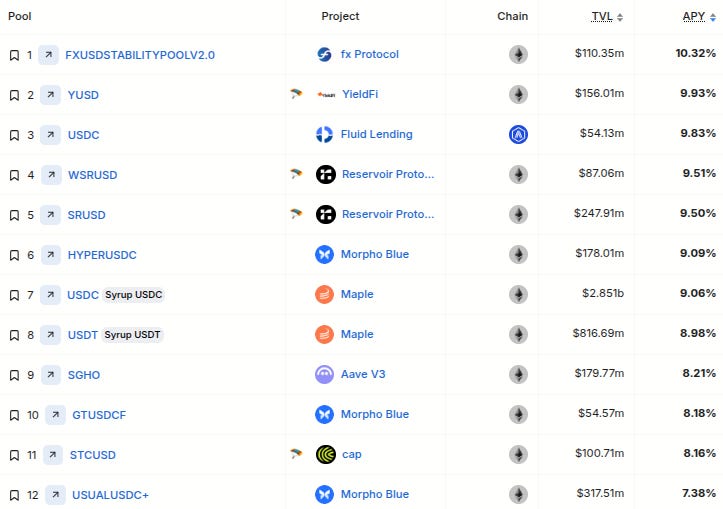Open external link arrow for SGHO

51,375
